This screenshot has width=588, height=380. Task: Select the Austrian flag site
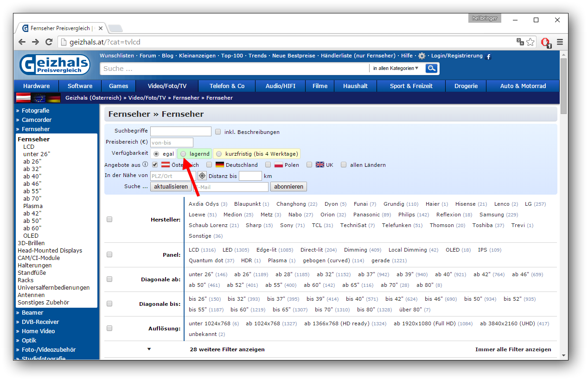(23, 98)
